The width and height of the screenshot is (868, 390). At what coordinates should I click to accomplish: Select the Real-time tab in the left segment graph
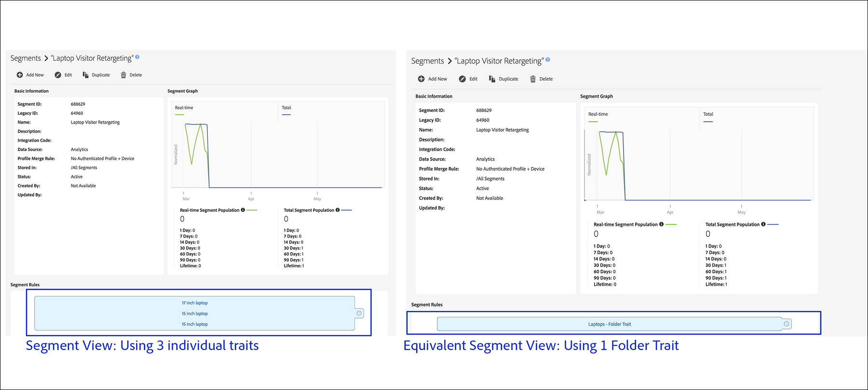click(184, 108)
